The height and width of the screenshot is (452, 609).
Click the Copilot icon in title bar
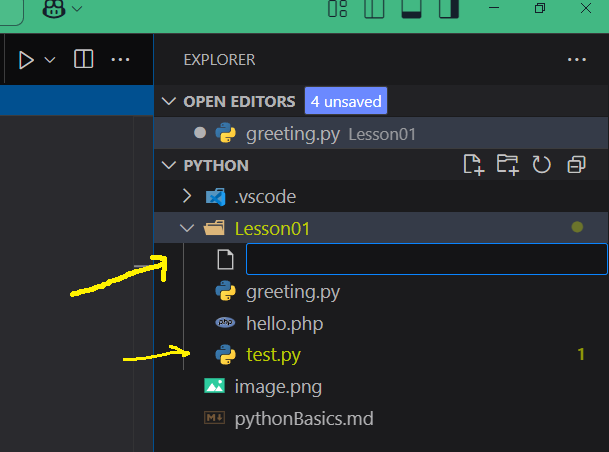54,9
